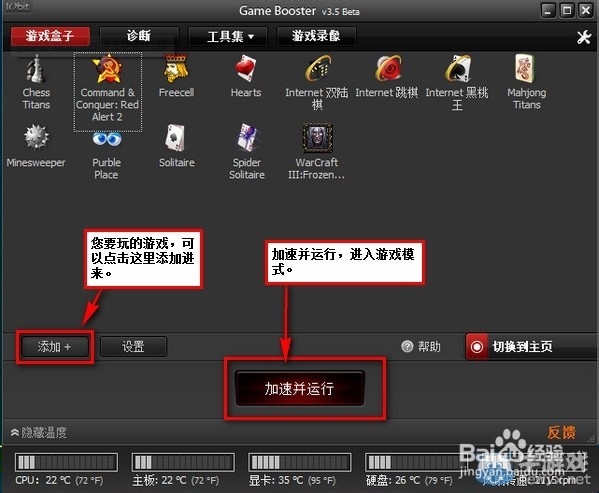Maximize the Game Booster window
The image size is (599, 493).
[567, 10]
